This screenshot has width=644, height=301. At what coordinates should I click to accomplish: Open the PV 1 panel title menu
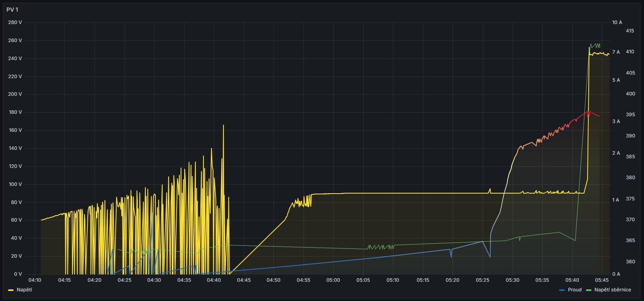tap(12, 10)
